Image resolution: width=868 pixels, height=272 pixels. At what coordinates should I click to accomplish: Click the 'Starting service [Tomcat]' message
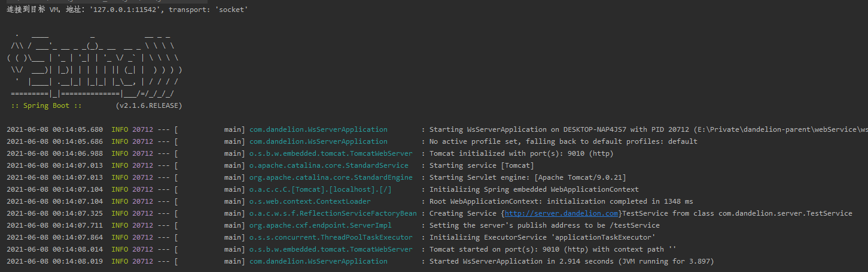click(482, 165)
